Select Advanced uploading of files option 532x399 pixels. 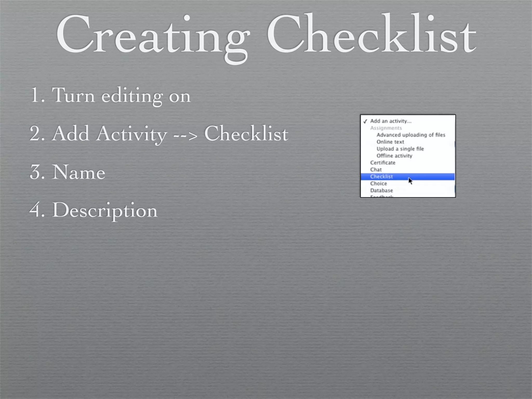click(x=411, y=135)
